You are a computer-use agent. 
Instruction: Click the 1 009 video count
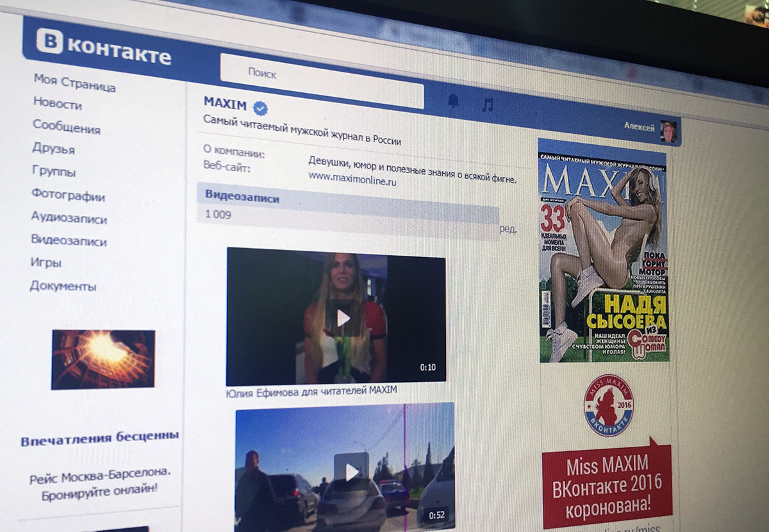click(218, 215)
